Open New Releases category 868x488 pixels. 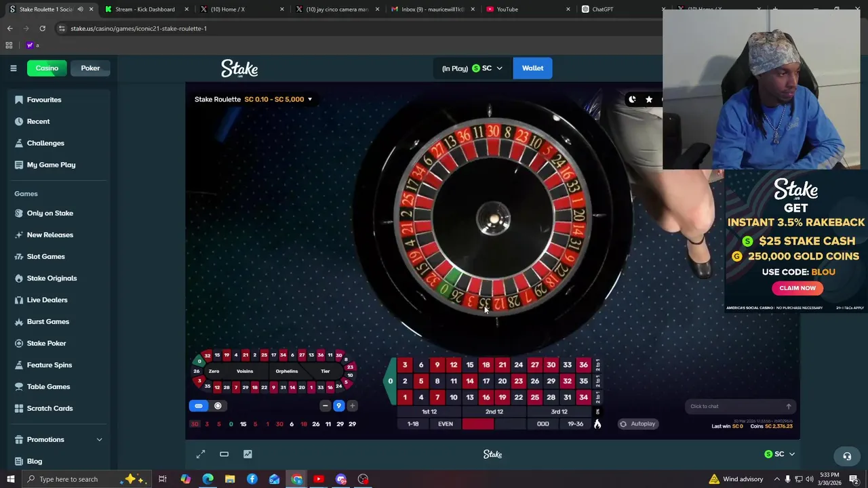point(58,235)
